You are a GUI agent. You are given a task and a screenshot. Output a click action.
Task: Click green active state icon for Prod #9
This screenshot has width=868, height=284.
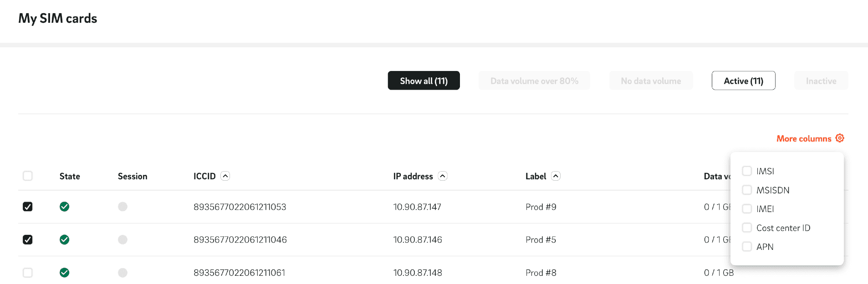coord(65,207)
